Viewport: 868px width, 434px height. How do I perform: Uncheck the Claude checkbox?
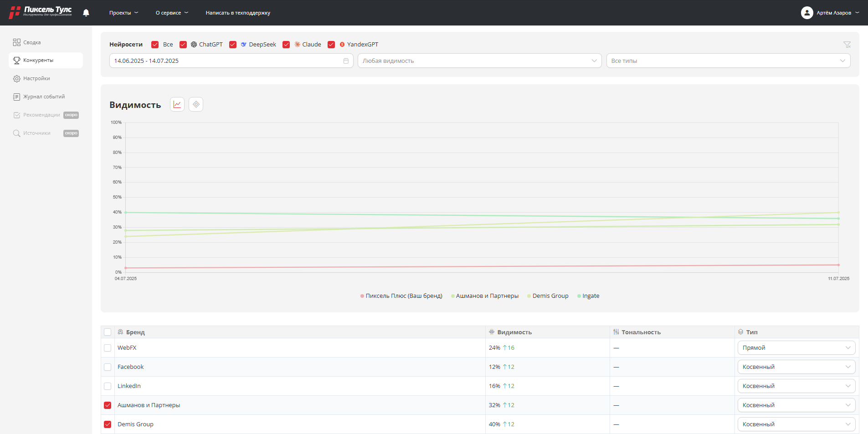[286, 45]
